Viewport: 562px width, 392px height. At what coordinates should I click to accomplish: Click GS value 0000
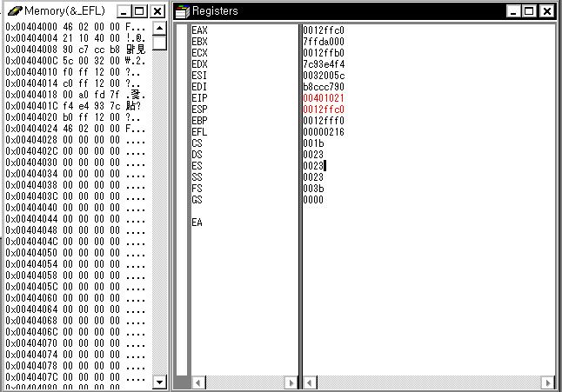(x=313, y=200)
